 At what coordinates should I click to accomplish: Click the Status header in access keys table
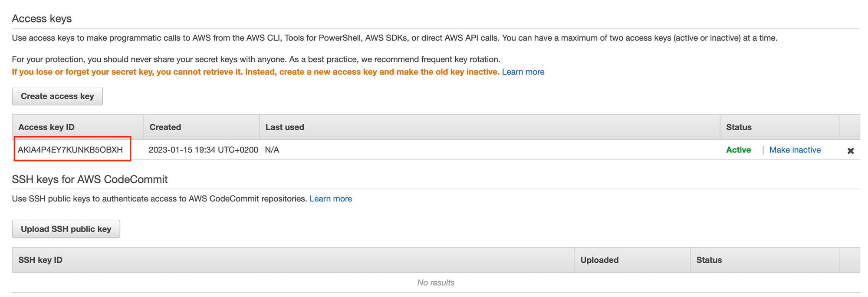pyautogui.click(x=739, y=127)
